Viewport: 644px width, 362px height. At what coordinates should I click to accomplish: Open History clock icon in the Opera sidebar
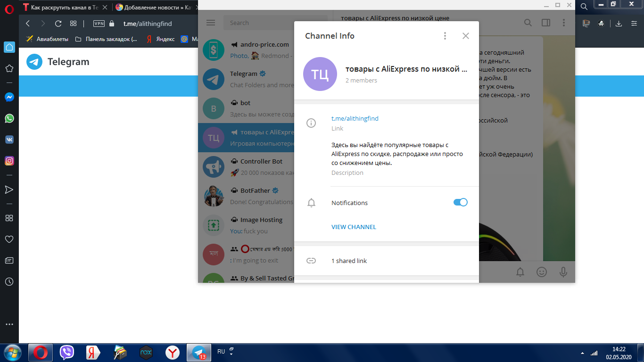9,281
